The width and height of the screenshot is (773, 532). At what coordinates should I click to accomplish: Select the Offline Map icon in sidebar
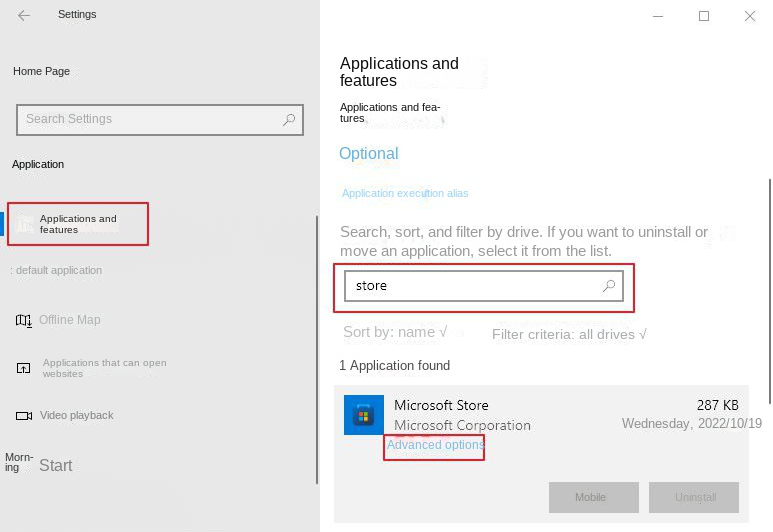[x=23, y=320]
